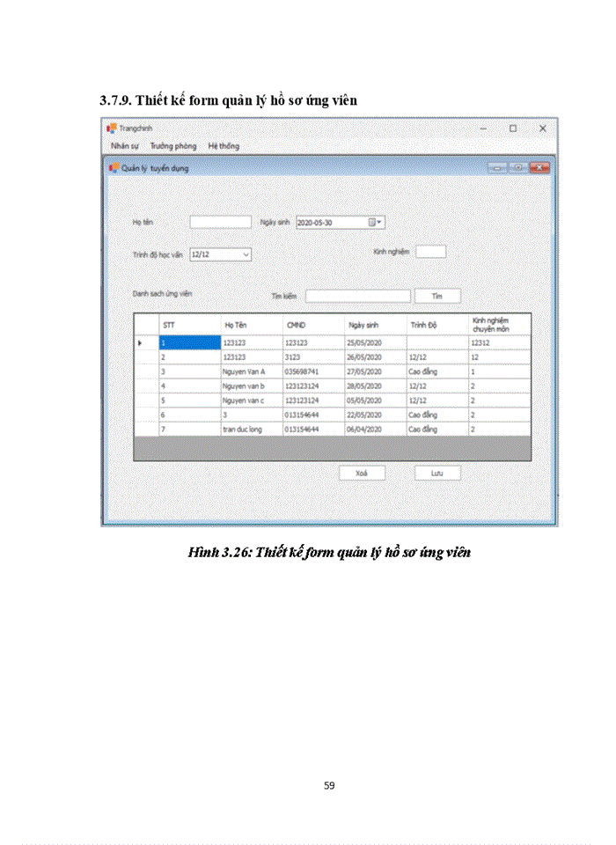Open the Trưởng phòng menu
The height and width of the screenshot is (845, 616).
(173, 146)
